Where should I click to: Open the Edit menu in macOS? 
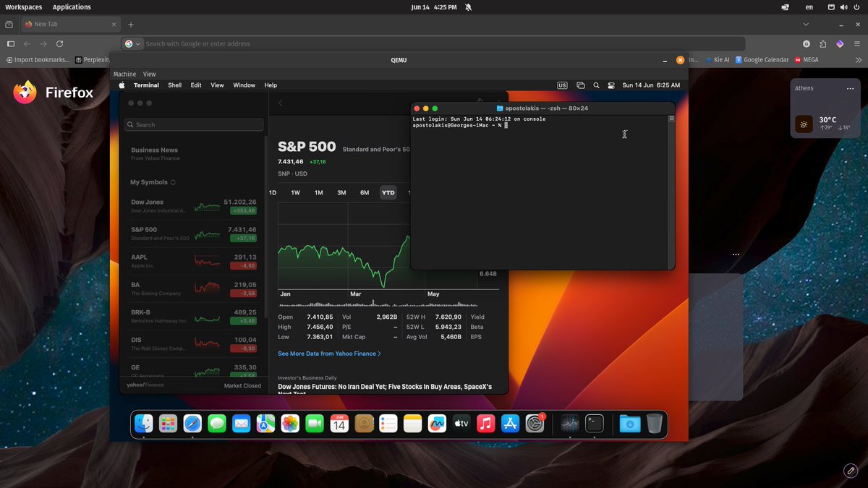click(196, 85)
